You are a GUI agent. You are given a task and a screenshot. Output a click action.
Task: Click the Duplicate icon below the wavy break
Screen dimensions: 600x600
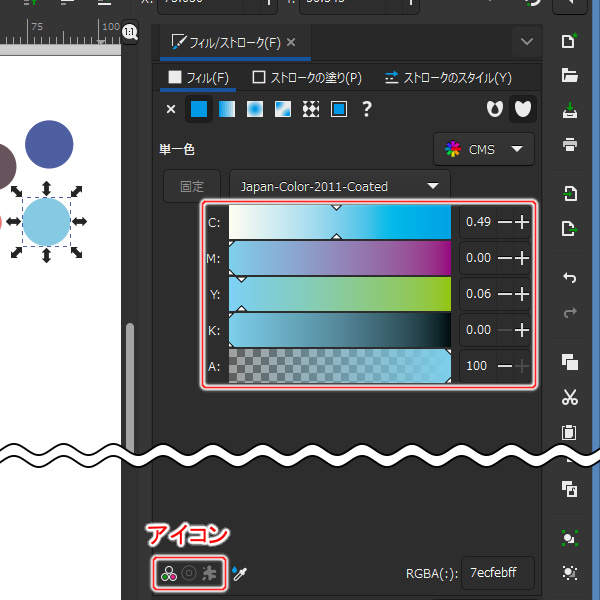tap(569, 489)
